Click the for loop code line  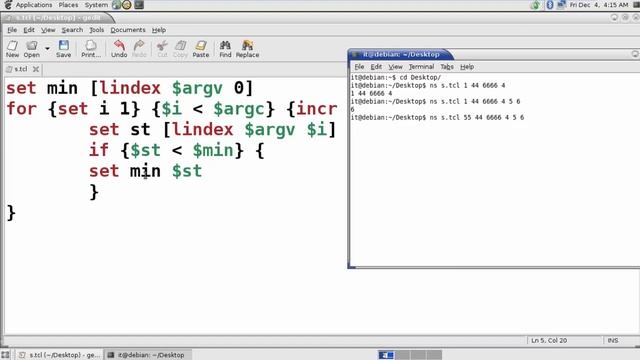172,109
